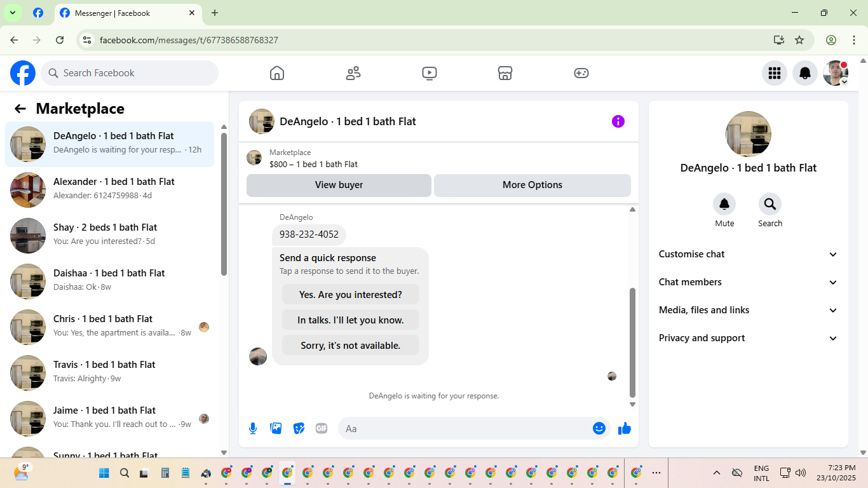Open the notifications bell icon
The image size is (868, 488).
point(805,73)
